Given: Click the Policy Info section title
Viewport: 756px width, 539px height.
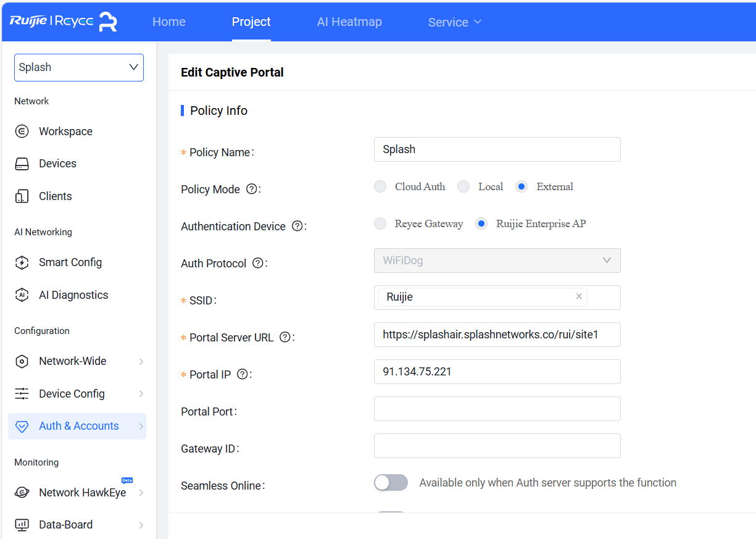Looking at the screenshot, I should click(x=218, y=111).
